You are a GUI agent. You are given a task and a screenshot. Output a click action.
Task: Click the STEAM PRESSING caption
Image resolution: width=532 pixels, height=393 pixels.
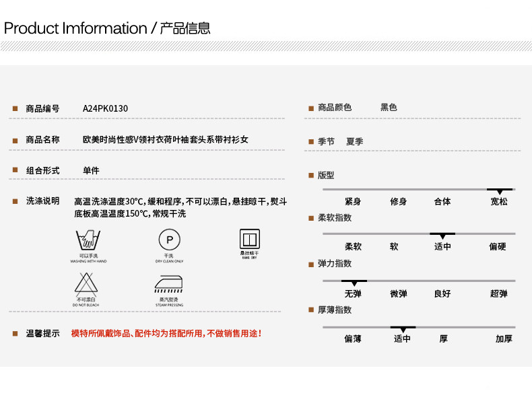click(169, 305)
